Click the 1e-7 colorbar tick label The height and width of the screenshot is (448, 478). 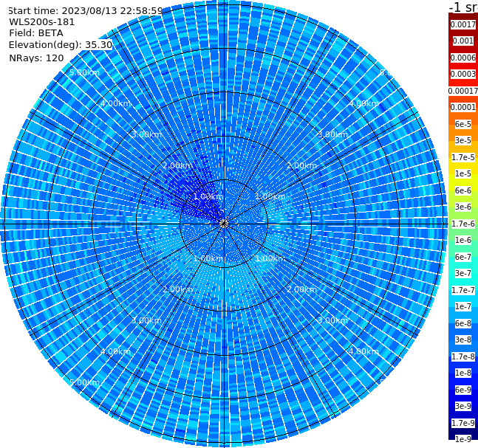[462, 306]
